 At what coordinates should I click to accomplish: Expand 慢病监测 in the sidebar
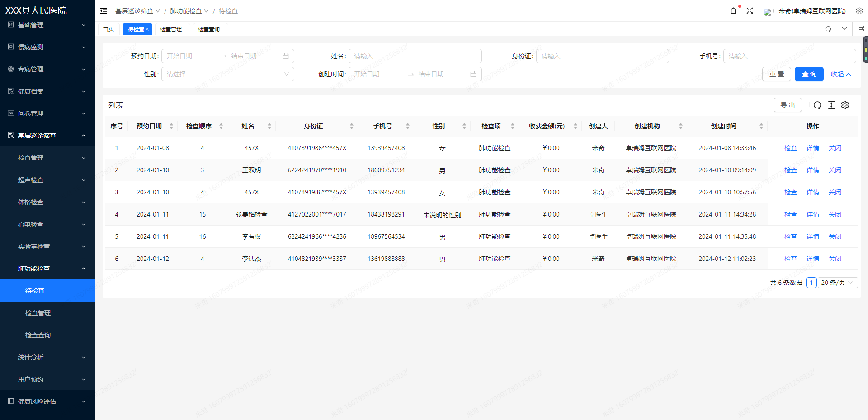pos(47,47)
